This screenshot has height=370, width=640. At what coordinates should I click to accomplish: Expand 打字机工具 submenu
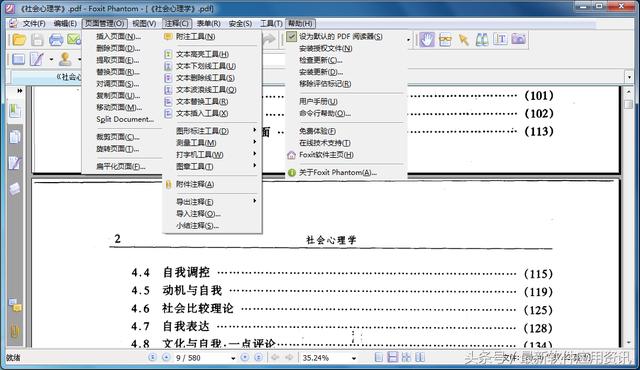coord(212,154)
